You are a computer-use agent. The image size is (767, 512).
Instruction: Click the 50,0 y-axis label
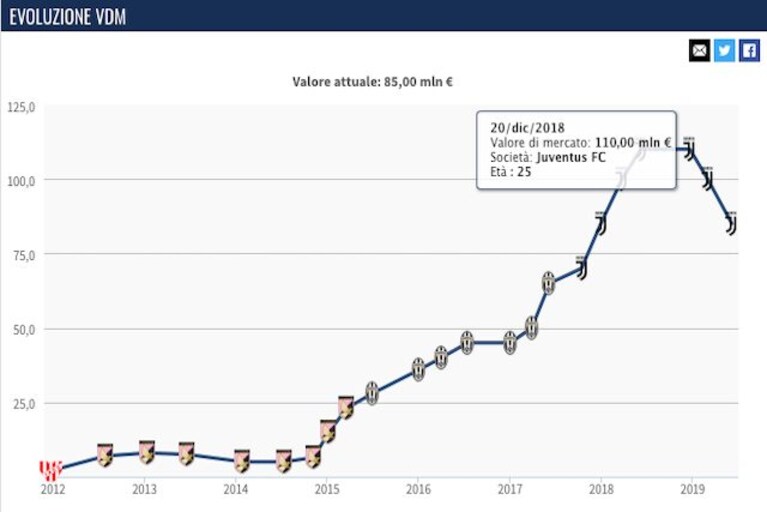point(24,330)
